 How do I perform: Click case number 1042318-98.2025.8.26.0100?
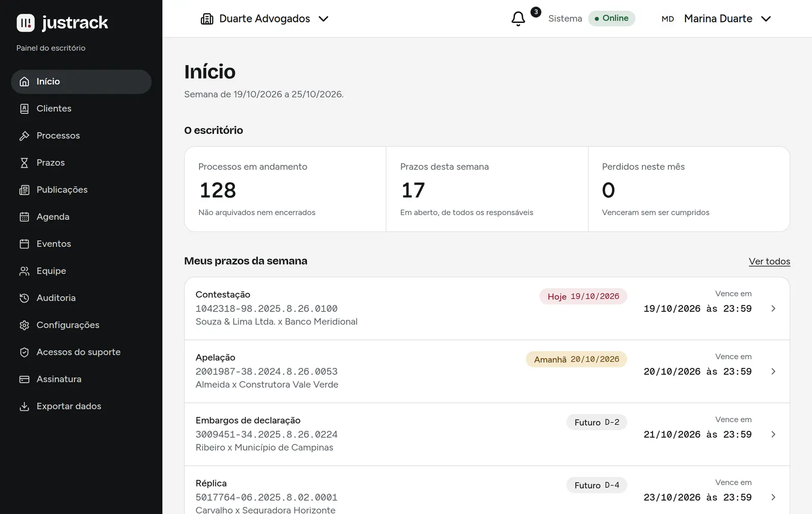266,309
